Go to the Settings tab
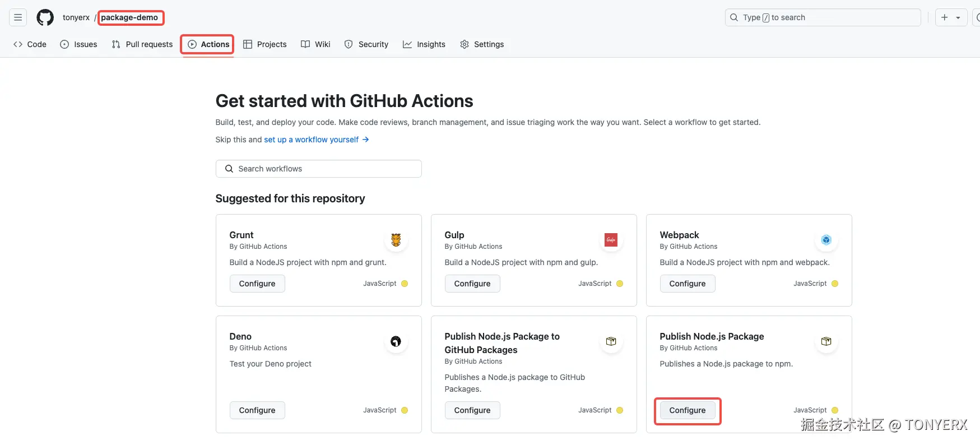Viewport: 980px width, 445px height. [x=482, y=44]
